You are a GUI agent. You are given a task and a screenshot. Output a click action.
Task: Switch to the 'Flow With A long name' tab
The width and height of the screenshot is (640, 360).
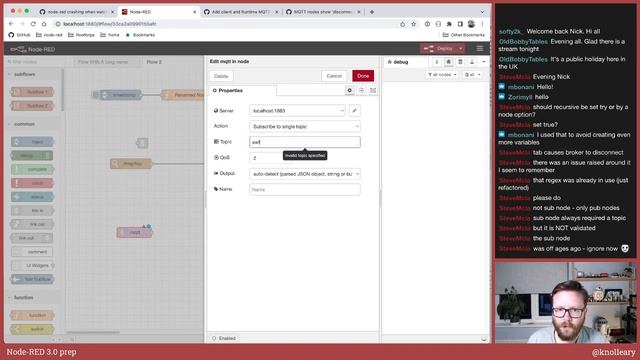click(x=103, y=62)
